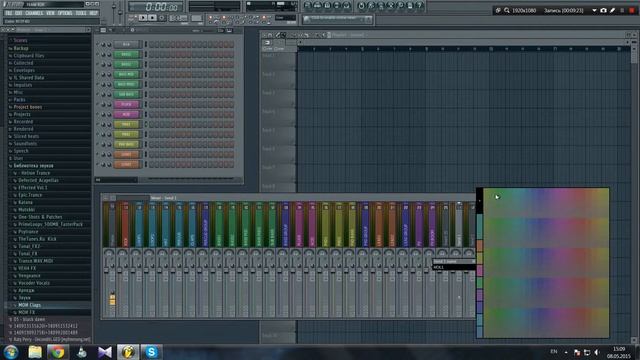The height and width of the screenshot is (360, 640).
Task: Open the VIEW menu
Action: pos(51,13)
